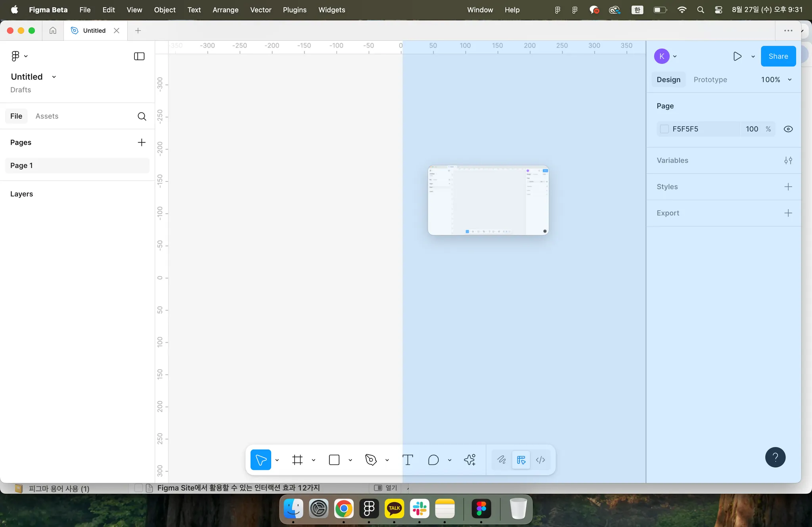Search the file with magnifier icon

coord(142,116)
